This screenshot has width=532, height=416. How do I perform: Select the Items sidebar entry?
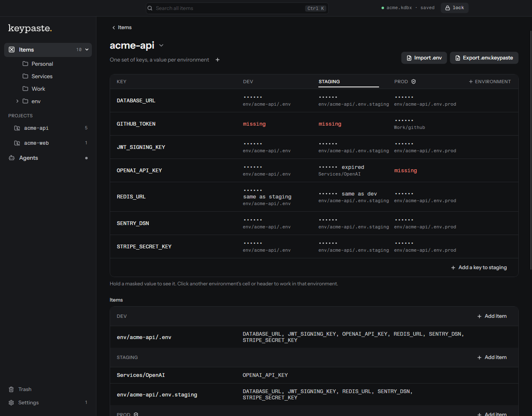(48, 50)
